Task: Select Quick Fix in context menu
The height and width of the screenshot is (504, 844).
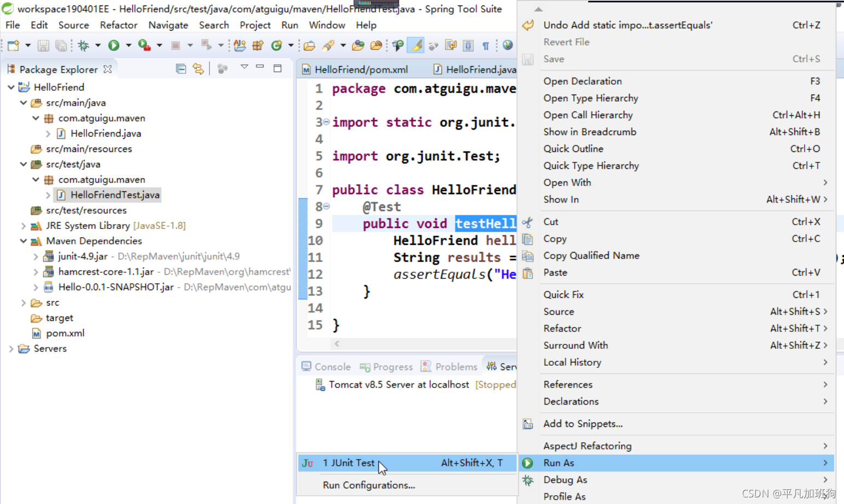Action: coord(676,295)
